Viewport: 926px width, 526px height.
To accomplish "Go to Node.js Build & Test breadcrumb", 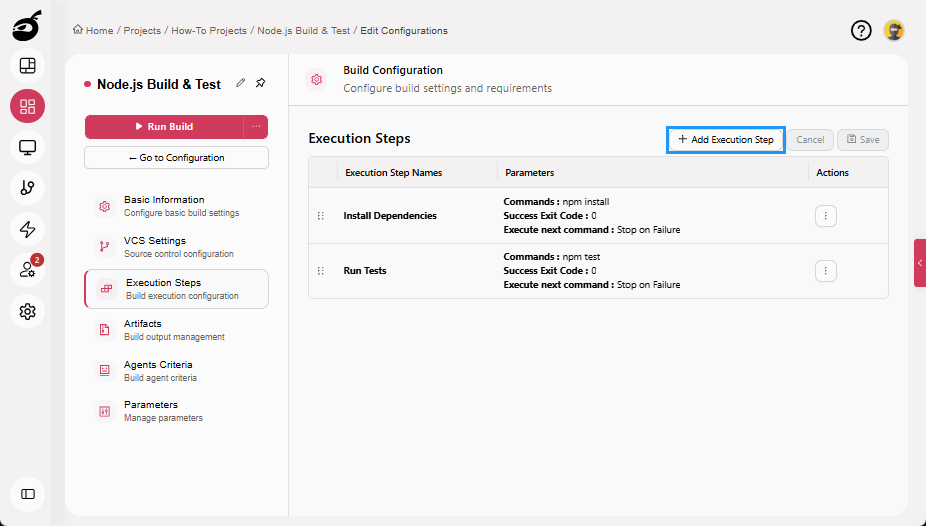I will tap(304, 30).
